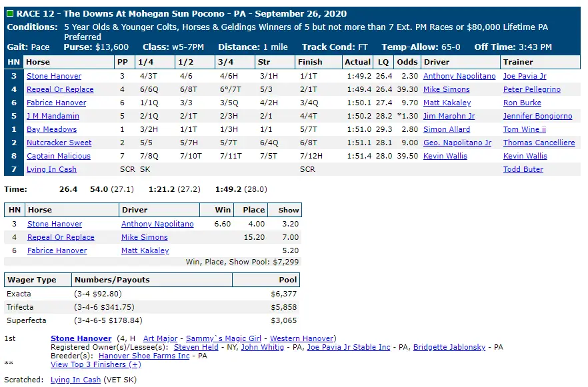Open Lying In Cash link in results table
The image size is (588, 387).
pos(51,169)
